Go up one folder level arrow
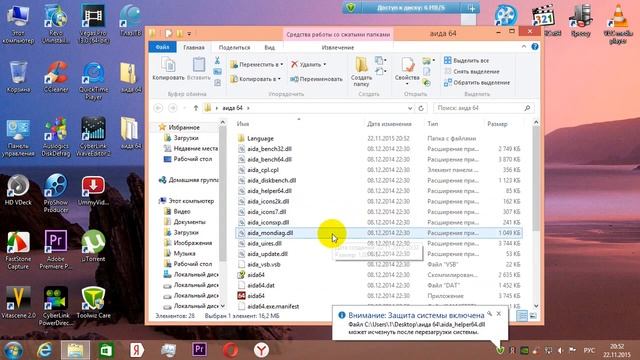Screen dimensions: 640x360 pos(196,108)
